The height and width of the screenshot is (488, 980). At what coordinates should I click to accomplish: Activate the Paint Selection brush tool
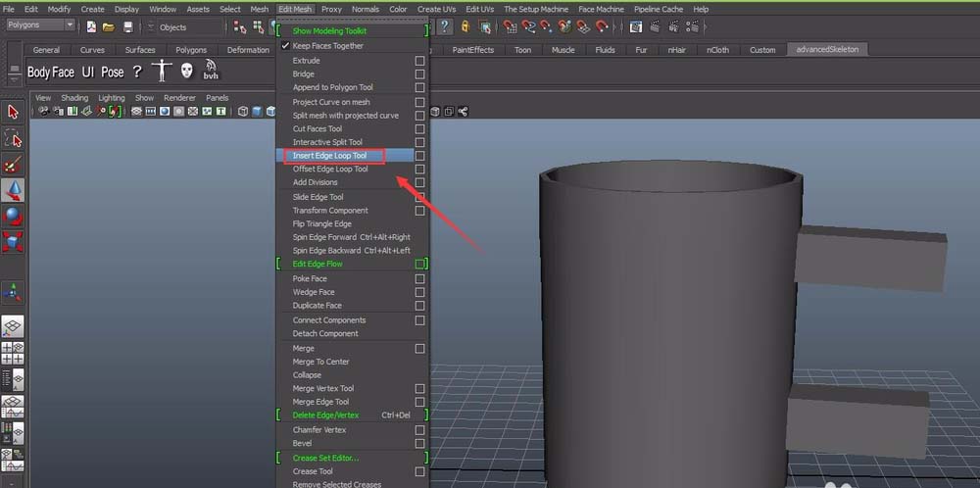point(13,165)
